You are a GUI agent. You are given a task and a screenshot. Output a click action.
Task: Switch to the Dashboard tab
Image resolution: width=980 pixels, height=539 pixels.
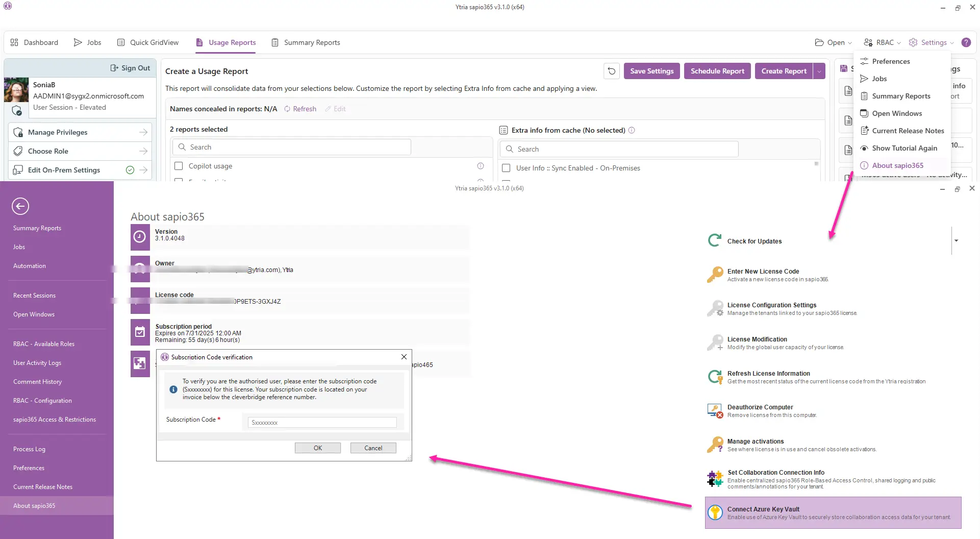(x=34, y=42)
